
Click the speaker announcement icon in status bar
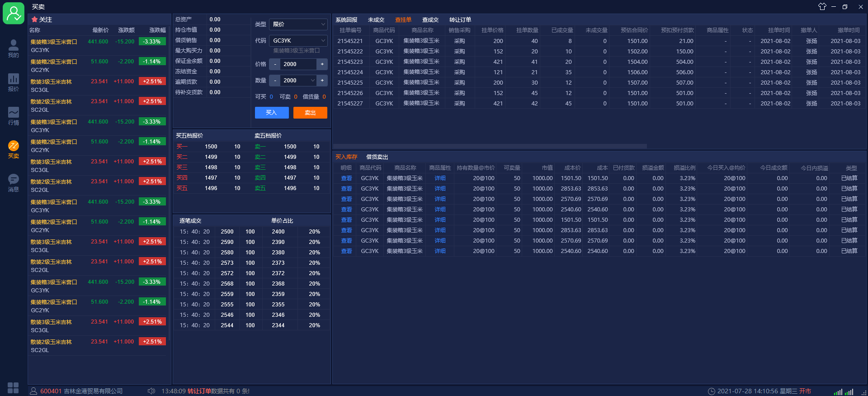point(151,391)
